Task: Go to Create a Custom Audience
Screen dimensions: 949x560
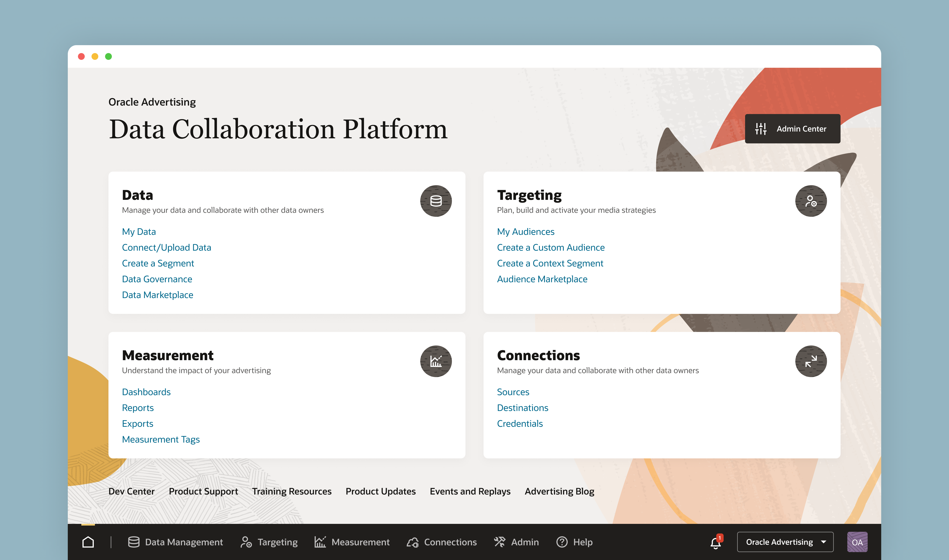Action: point(550,248)
